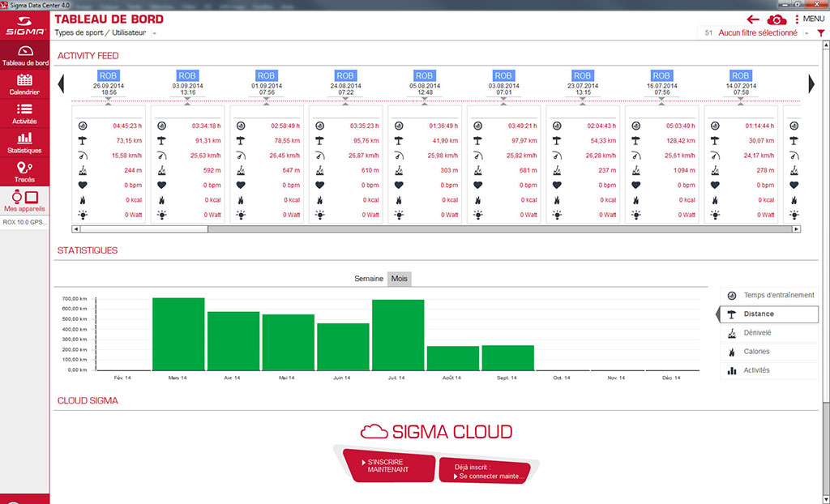Select ROB activity from 14.07.2014
830x504 pixels.
(x=741, y=75)
